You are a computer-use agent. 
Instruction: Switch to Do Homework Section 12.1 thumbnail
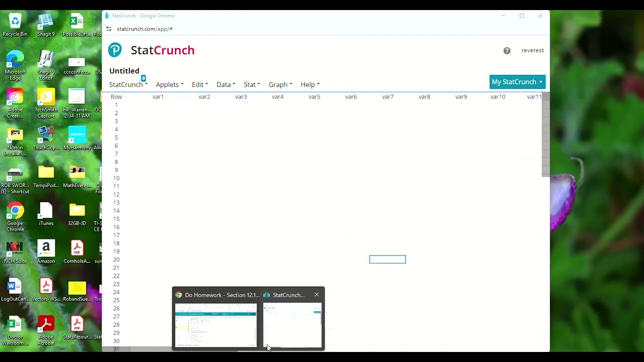pos(216,325)
